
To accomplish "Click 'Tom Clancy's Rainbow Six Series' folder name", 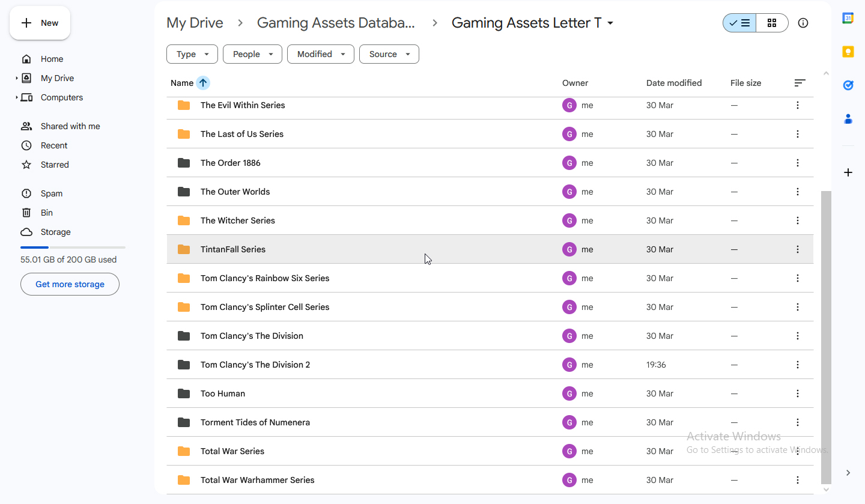I will 265,278.
